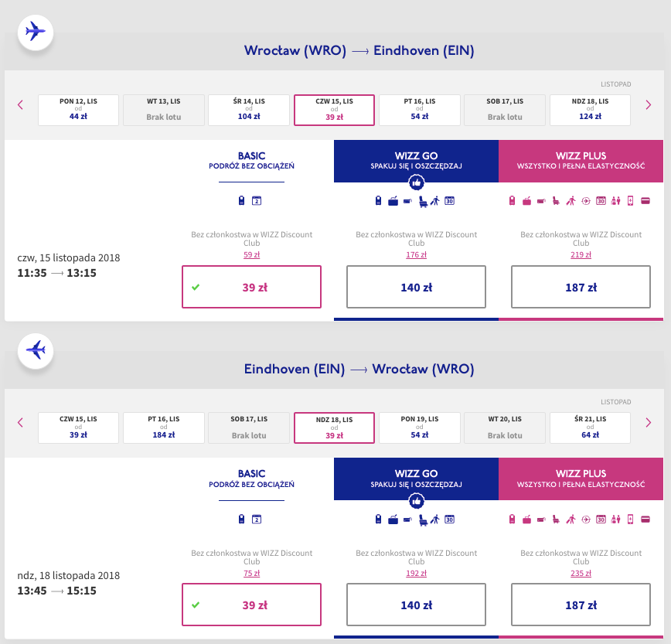Screen dimensions: 671x644
Task: Click the thumbs-up badge on outbound WIZZ GO
Action: click(x=416, y=183)
